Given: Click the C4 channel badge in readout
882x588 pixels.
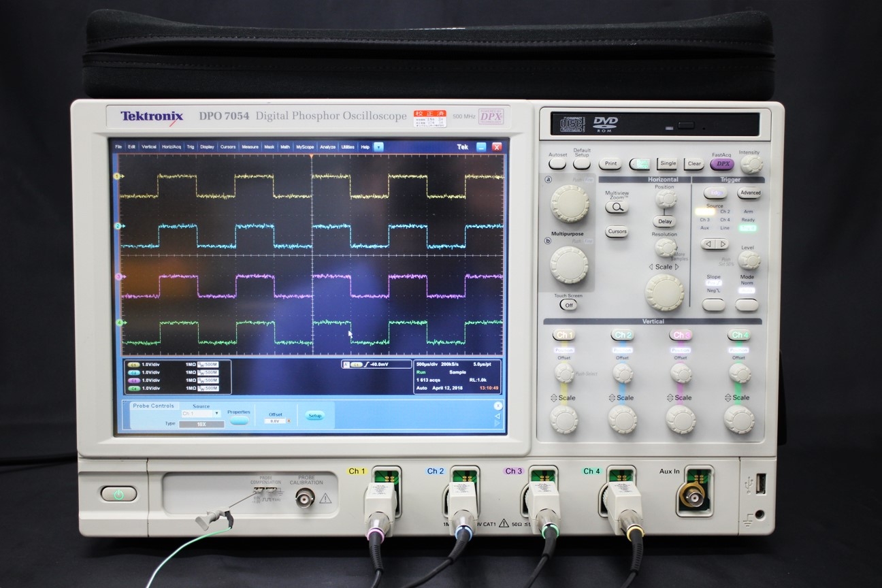Looking at the screenshot, I should pyautogui.click(x=133, y=389).
